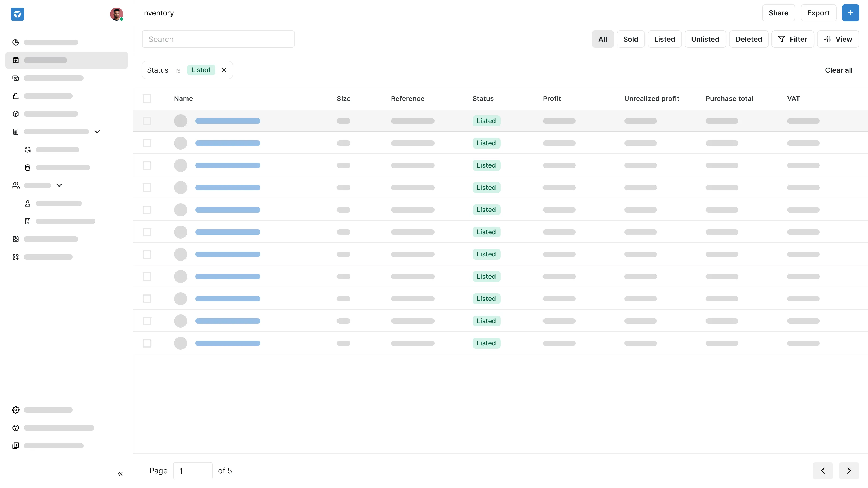Screen dimensions: 868x488
Task: Click the help question mark icon
Action: [x=15, y=427]
